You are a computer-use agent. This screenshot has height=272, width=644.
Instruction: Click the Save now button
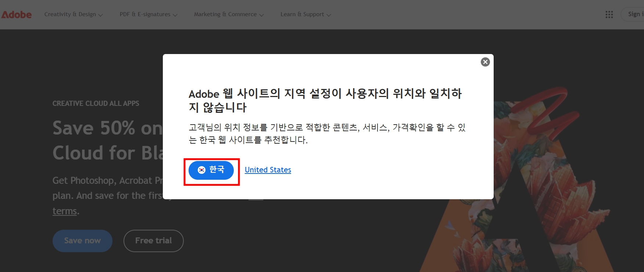[x=82, y=241]
